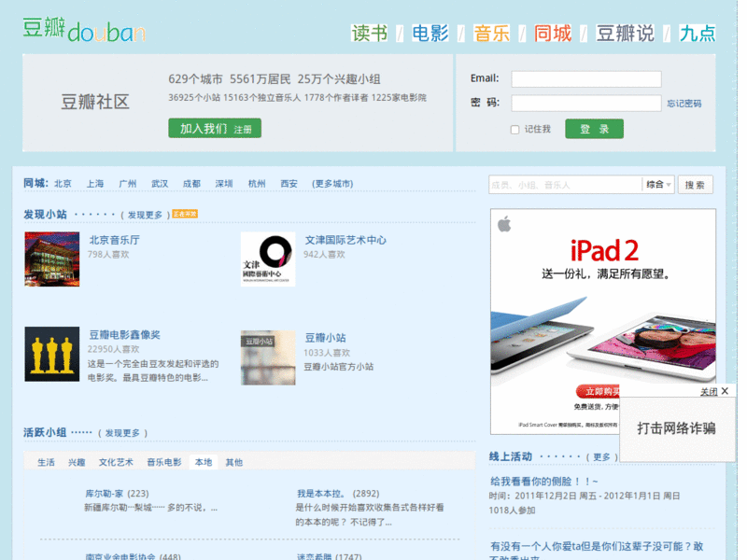The image size is (747, 560).
Task: Choose city 成都
Action: (x=191, y=184)
